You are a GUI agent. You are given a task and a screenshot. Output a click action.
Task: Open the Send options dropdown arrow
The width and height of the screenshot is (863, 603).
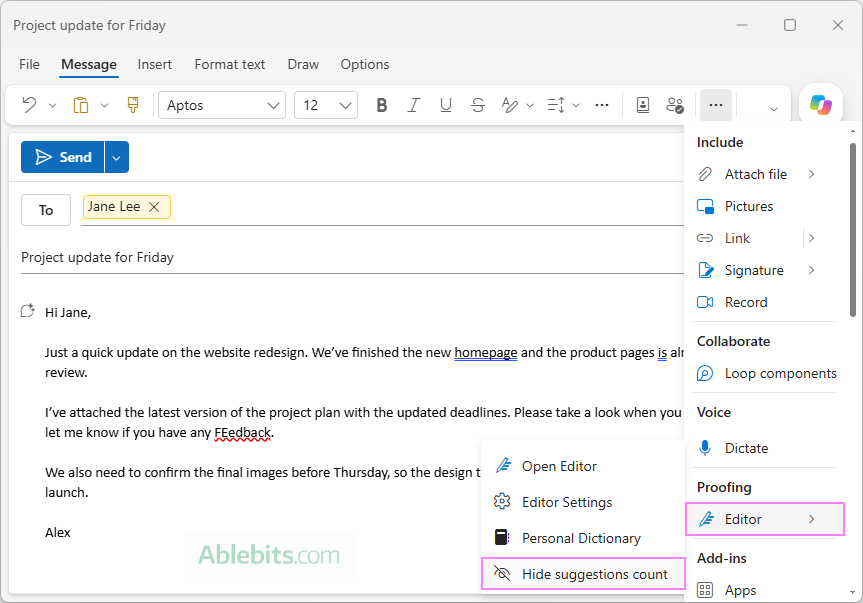click(x=117, y=157)
